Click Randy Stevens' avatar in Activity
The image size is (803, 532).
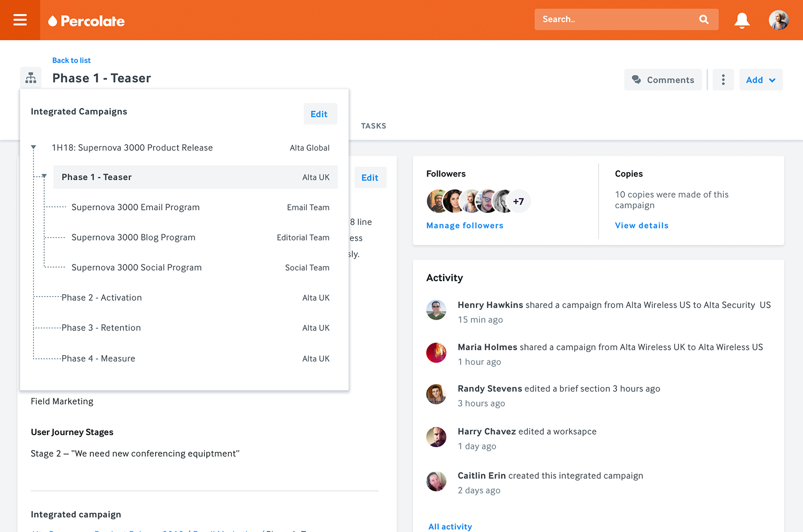coord(436,394)
